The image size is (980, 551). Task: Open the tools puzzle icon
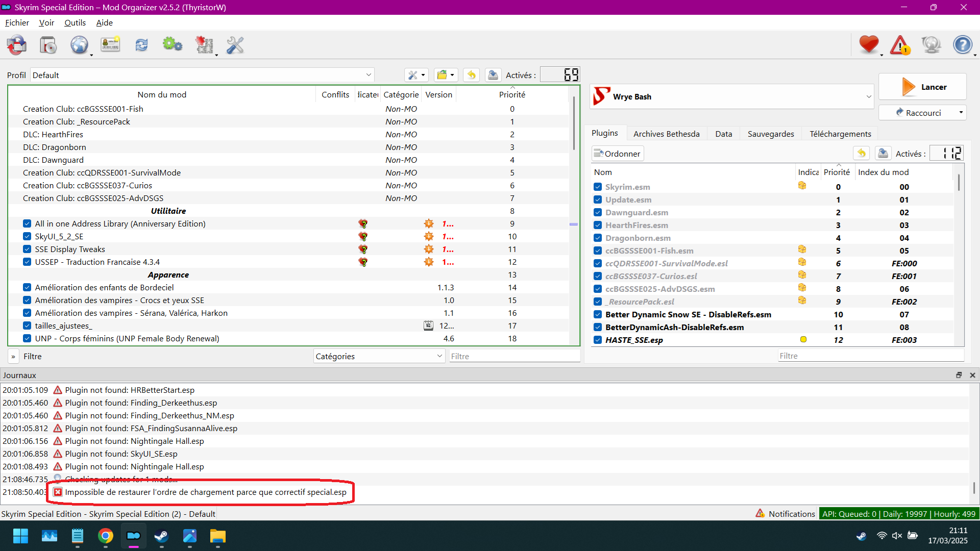point(204,45)
